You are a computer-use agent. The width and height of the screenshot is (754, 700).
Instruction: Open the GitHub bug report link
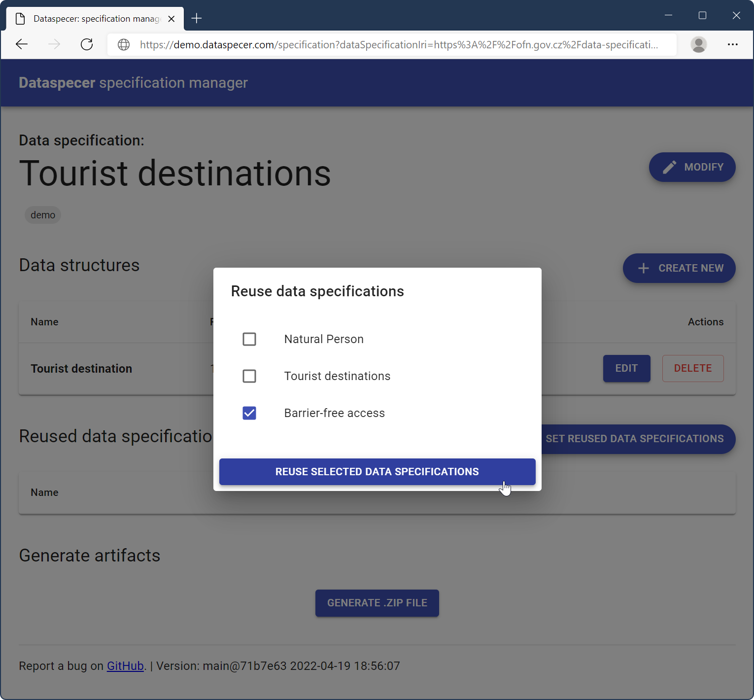(x=125, y=666)
